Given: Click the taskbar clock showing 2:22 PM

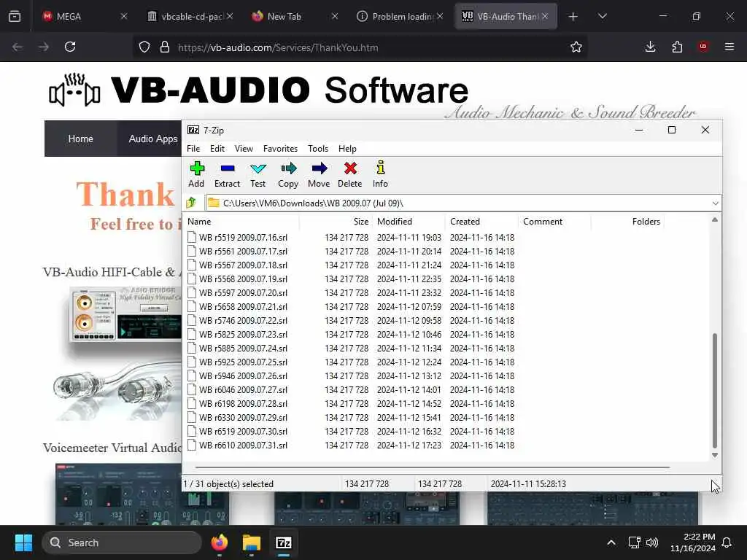Looking at the screenshot, I should coord(693,542).
